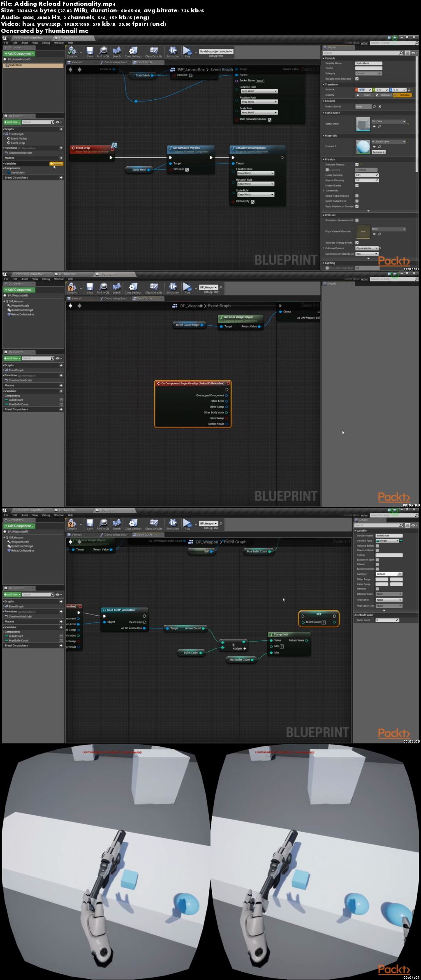Viewport: 421px width, 980px height.
Task: Click Find in CB icon in 01:07 frame
Action: [x=103, y=51]
